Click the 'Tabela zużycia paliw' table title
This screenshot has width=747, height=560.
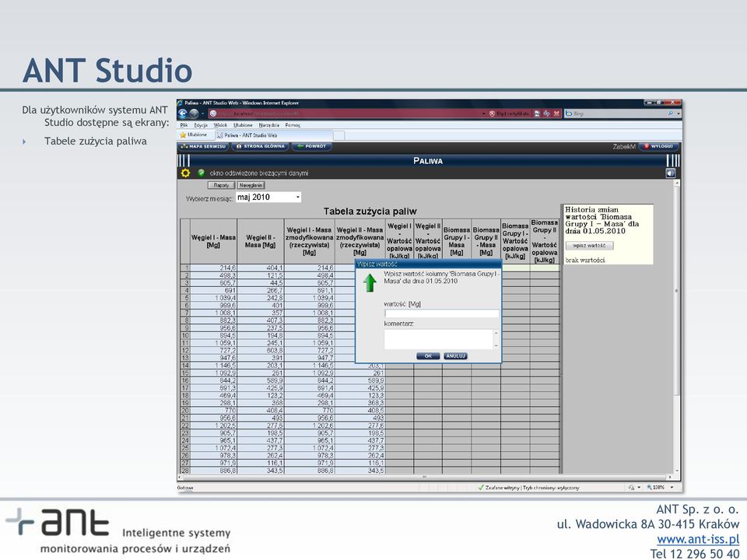[x=370, y=211]
